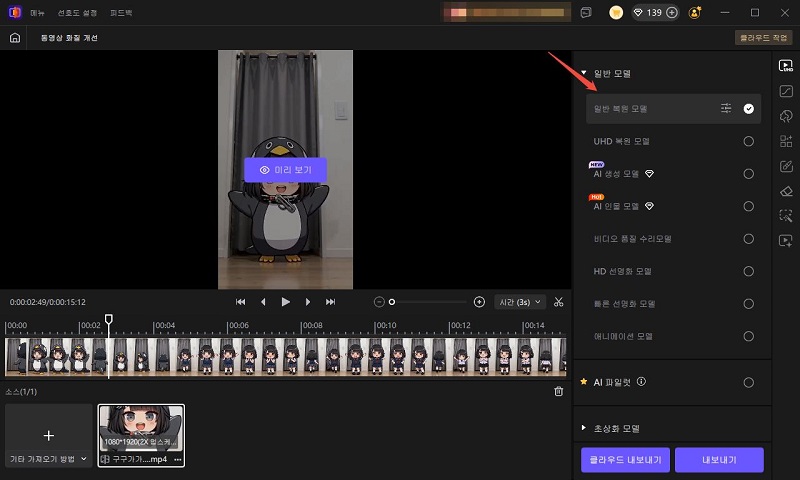Click the 클라우드 내보내기 button

tap(625, 460)
